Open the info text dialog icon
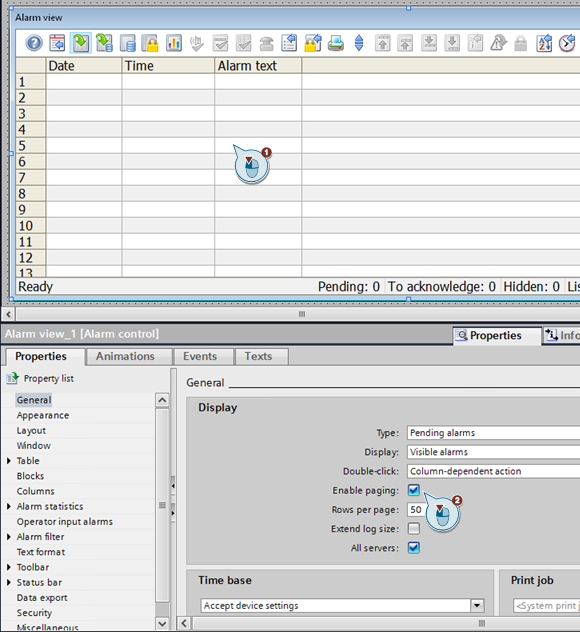This screenshot has width=580, height=632. 475,43
